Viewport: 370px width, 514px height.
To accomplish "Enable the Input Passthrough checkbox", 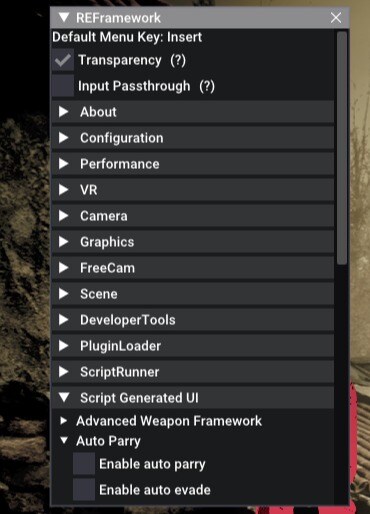I will click(x=63, y=86).
